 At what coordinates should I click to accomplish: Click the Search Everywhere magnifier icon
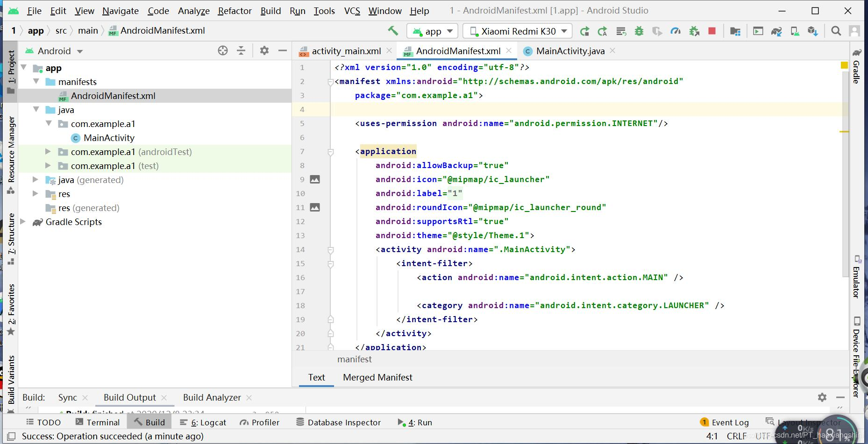836,31
